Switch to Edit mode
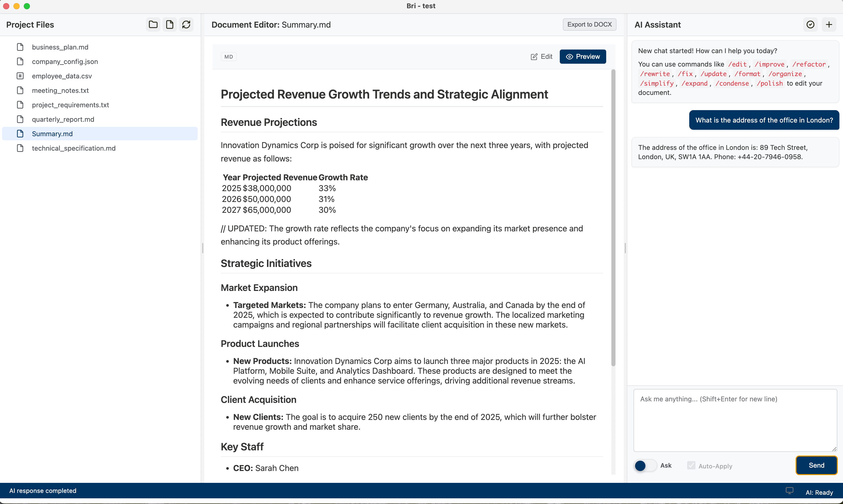 click(541, 57)
